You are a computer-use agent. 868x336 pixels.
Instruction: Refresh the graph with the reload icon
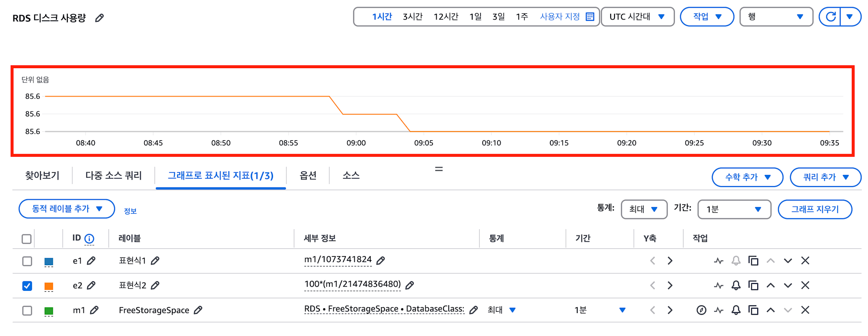tap(831, 16)
